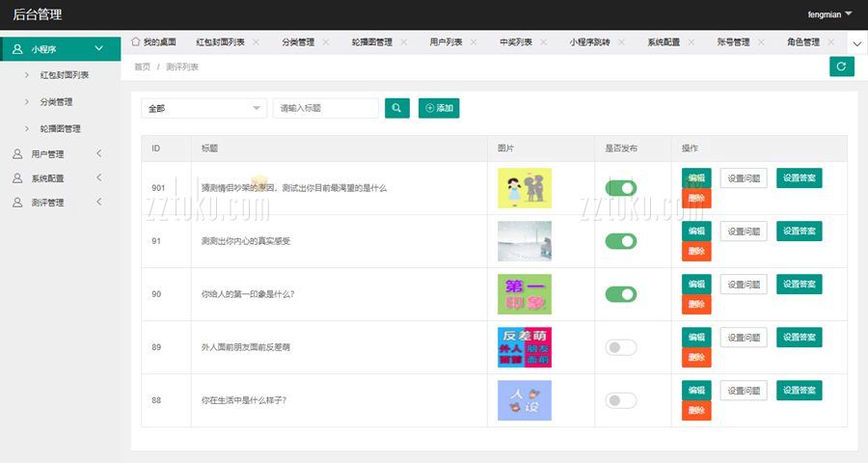Click the 系统配置 sidebar icon

click(17, 178)
